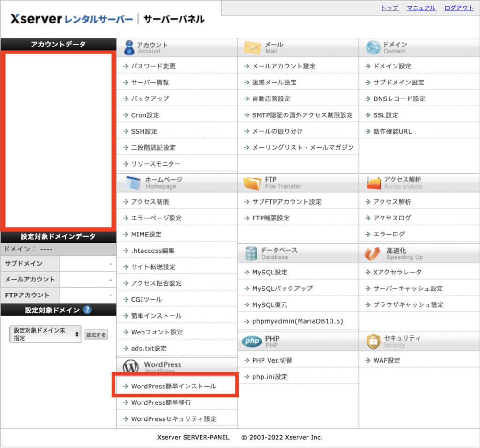
Task: Open サーバー情報
Action: pyautogui.click(x=150, y=83)
